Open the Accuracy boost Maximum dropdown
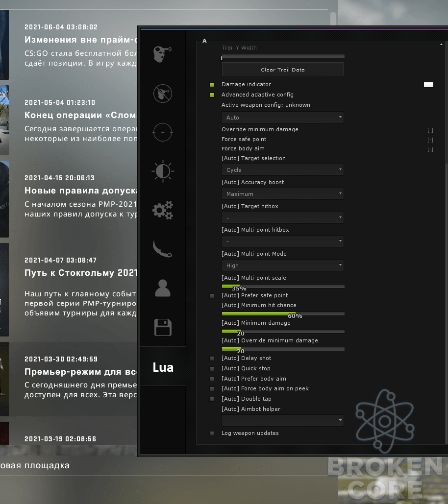Screen dimensions: 448x504 point(283,194)
